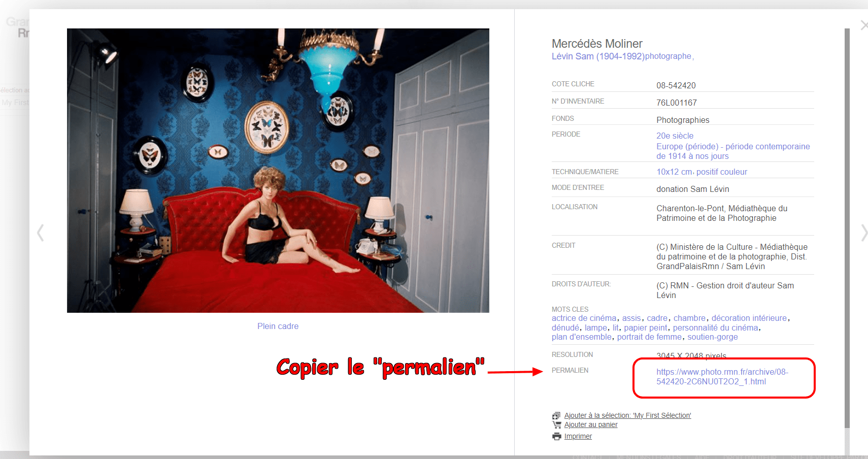Open keyword 'soutien-gorge'
The image size is (868, 459).
pos(713,337)
